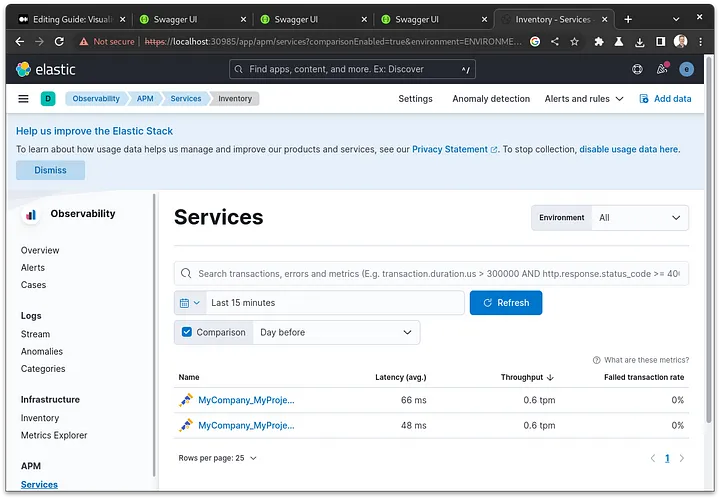The height and width of the screenshot is (499, 720).
Task: Open the browser downloads icon
Action: (x=640, y=42)
